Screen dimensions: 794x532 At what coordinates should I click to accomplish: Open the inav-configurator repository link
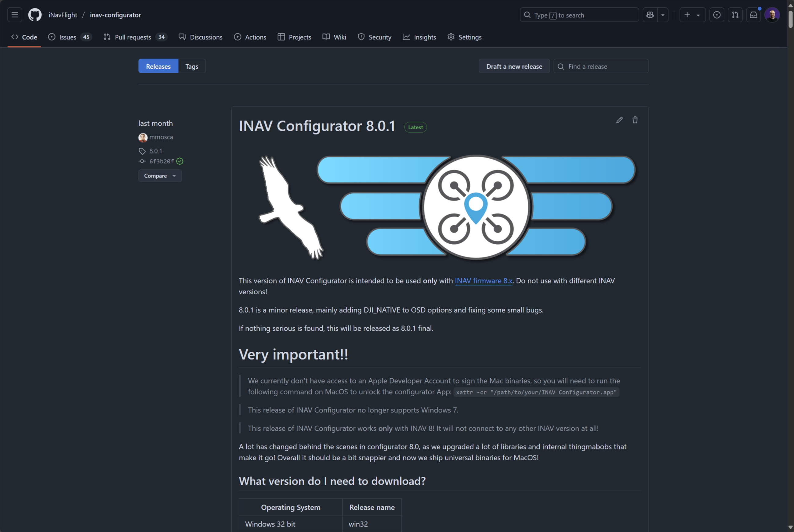[x=115, y=15]
